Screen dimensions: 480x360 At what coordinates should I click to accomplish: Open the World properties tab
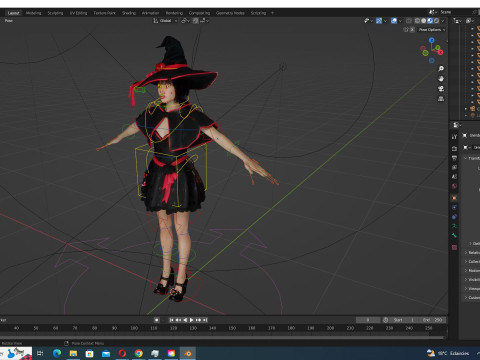pos(454,186)
